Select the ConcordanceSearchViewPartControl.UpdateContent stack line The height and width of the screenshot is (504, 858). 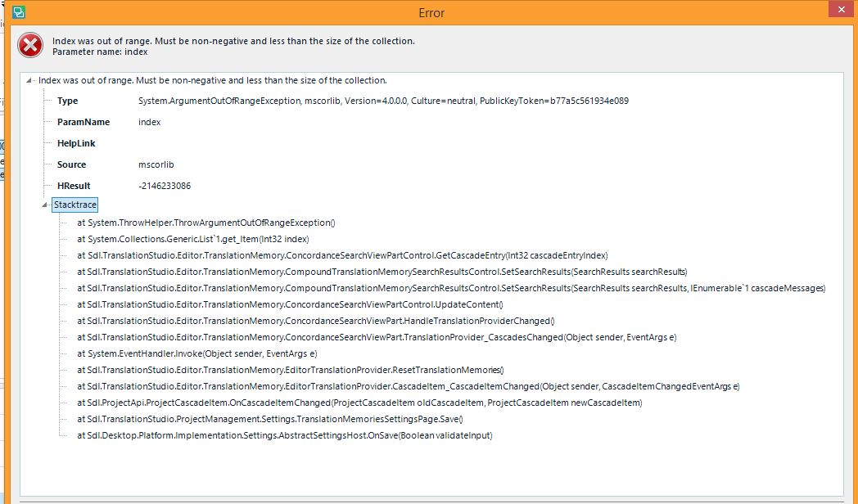[x=290, y=305]
